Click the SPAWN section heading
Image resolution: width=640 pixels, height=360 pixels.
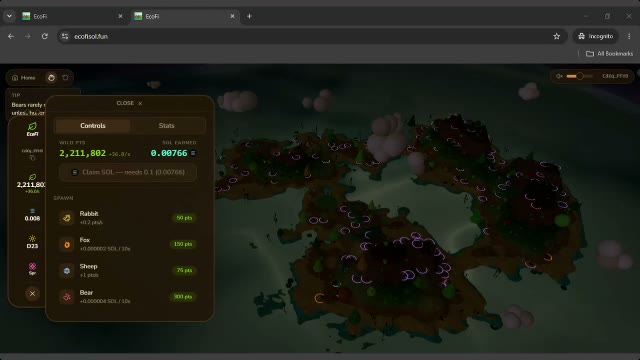[63, 198]
